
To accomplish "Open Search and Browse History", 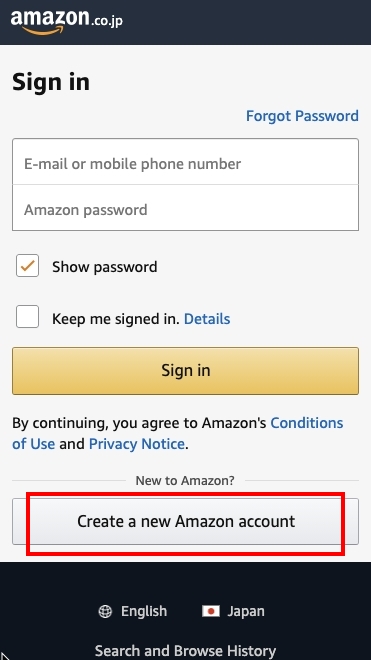I will pos(185,651).
